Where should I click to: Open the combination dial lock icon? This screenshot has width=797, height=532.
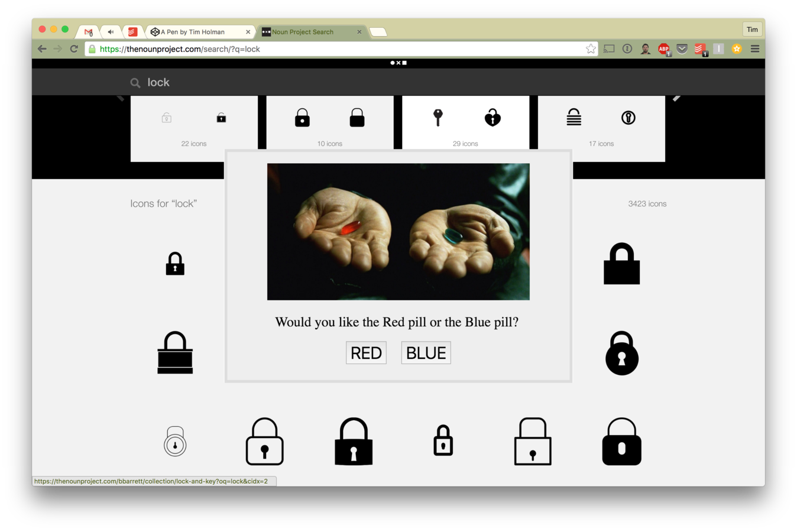[175, 442]
